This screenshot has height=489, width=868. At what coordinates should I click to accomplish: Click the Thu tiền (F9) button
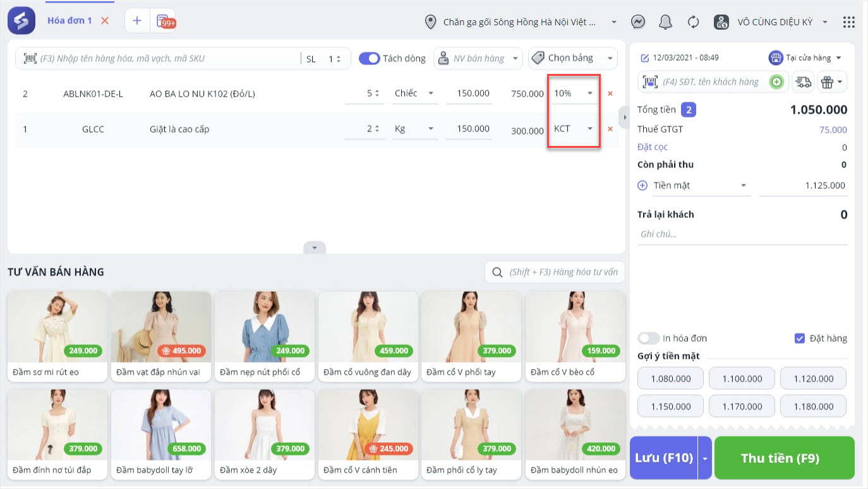point(788,458)
